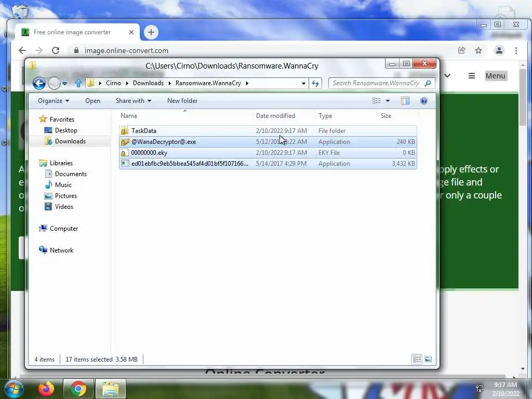Select the TaskData folder

[x=268, y=130]
